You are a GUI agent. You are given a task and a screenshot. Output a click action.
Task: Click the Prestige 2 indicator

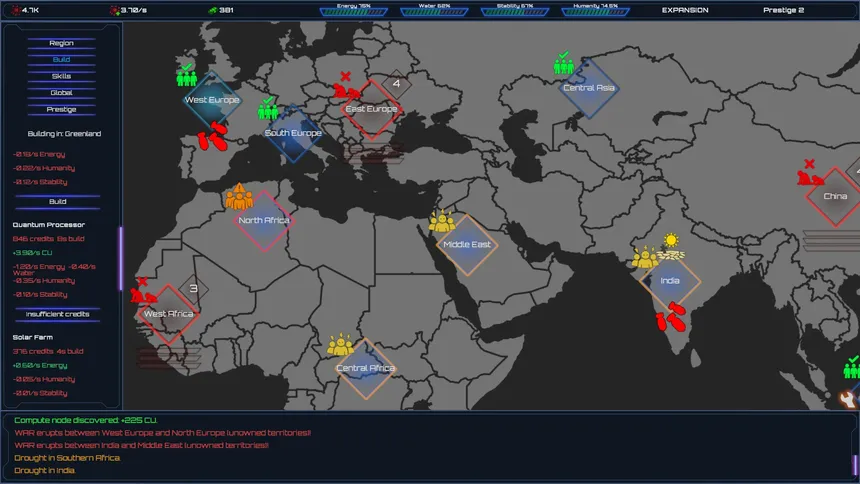coord(783,10)
